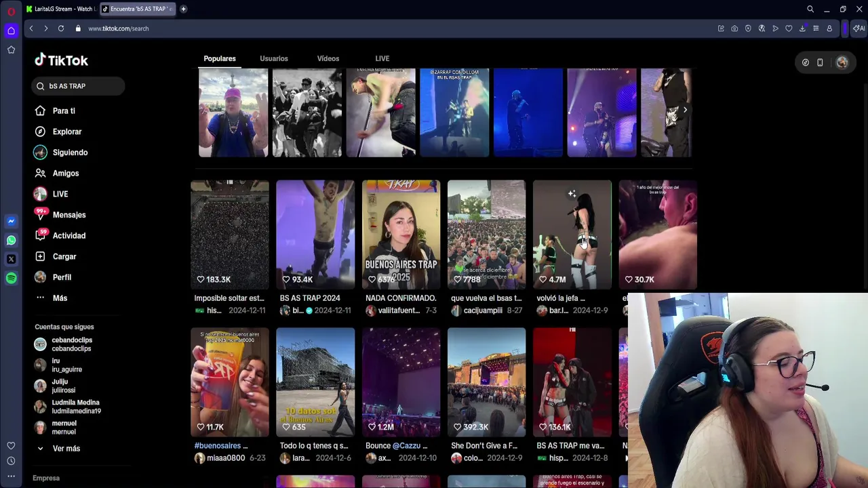Click the #buenosaires hashtag link
The height and width of the screenshot is (488, 868).
coord(217,446)
